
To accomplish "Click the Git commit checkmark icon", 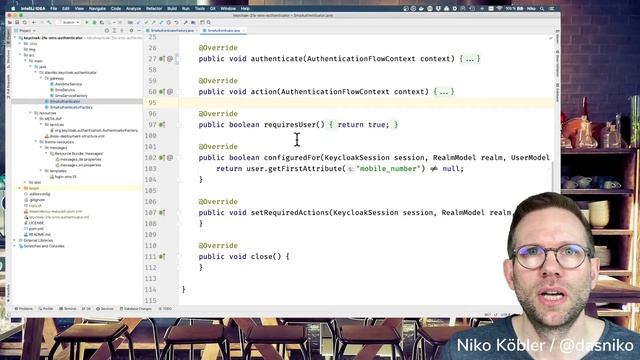I will coord(146,22).
